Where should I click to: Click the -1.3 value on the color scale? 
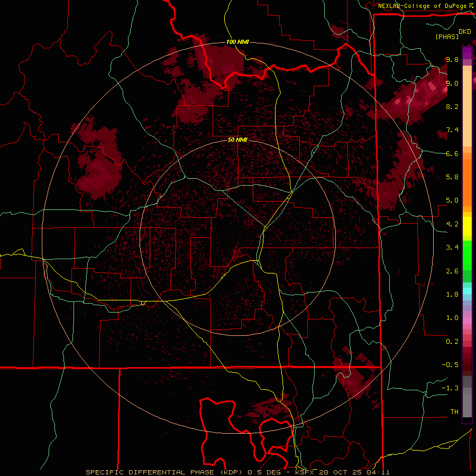coord(450,388)
